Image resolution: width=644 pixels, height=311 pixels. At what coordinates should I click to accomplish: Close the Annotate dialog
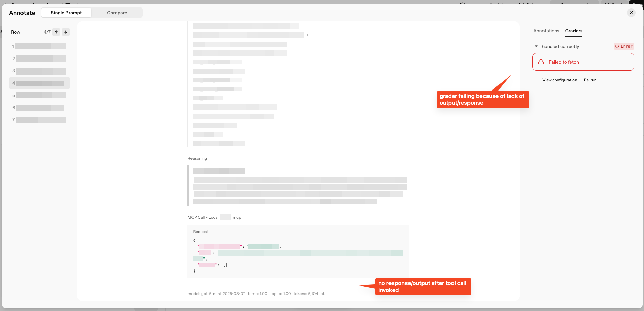click(631, 13)
